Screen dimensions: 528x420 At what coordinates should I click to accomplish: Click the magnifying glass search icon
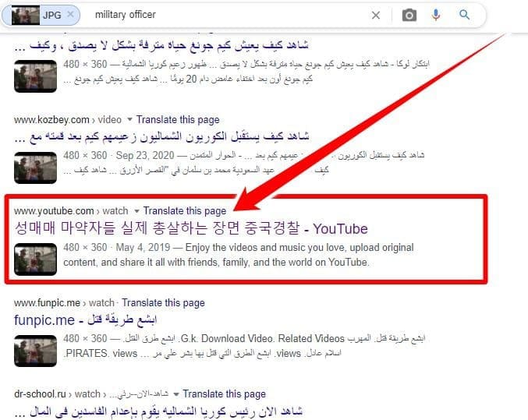pyautogui.click(x=465, y=15)
